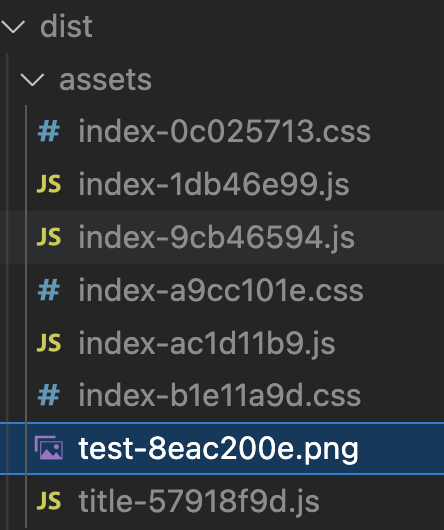The image size is (444, 530).
Task: Click the JS icon beside index-1db46e99.js
Action: pos(49,184)
